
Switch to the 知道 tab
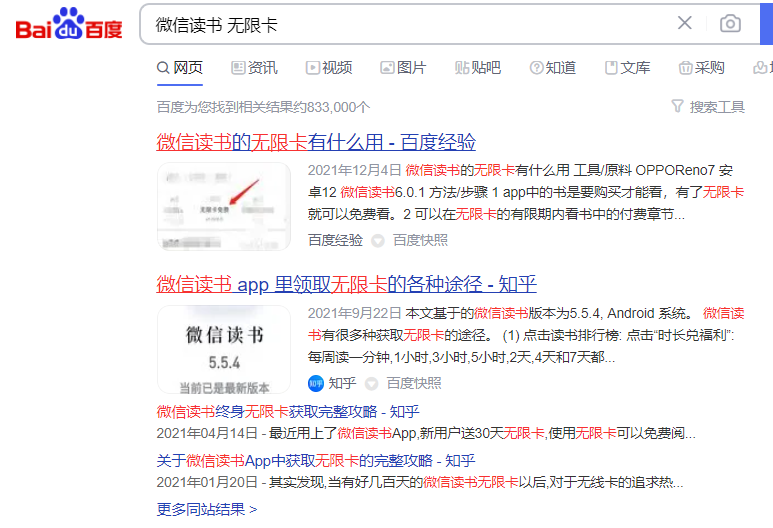[x=552, y=68]
